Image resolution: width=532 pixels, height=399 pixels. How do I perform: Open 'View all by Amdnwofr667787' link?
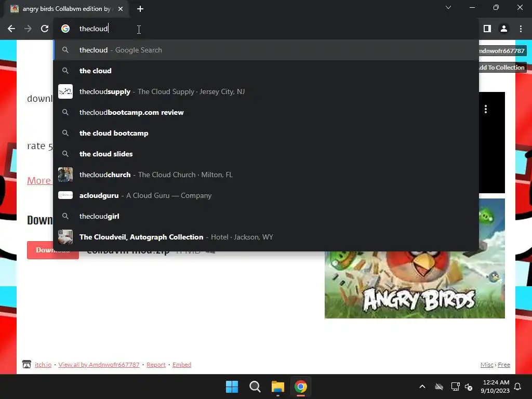pos(99,365)
